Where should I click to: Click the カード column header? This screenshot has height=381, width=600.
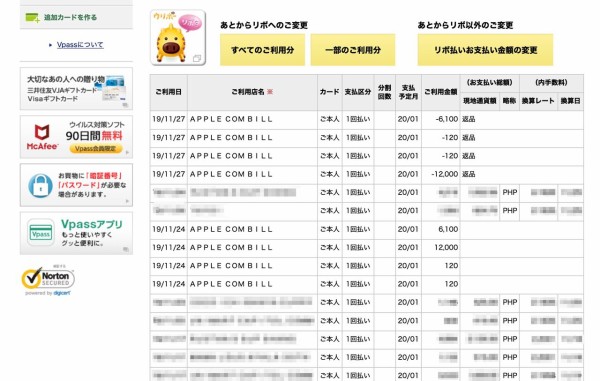[329, 92]
